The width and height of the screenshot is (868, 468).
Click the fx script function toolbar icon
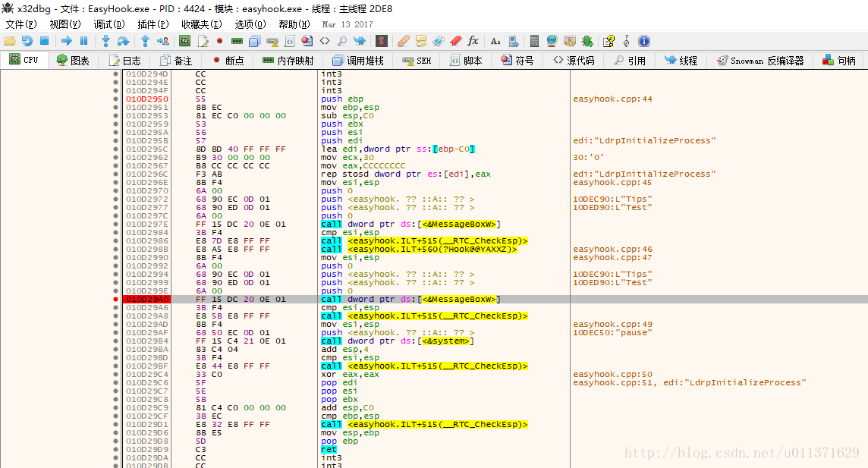click(473, 40)
